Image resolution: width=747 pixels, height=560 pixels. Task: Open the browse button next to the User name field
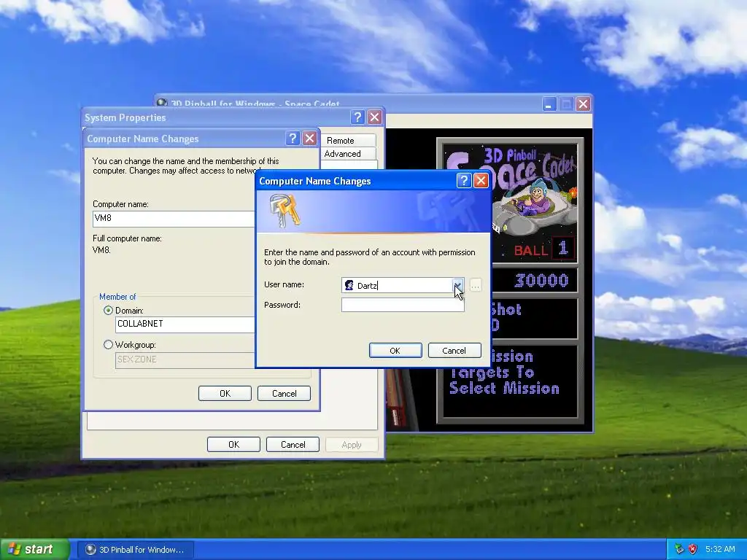tap(475, 285)
